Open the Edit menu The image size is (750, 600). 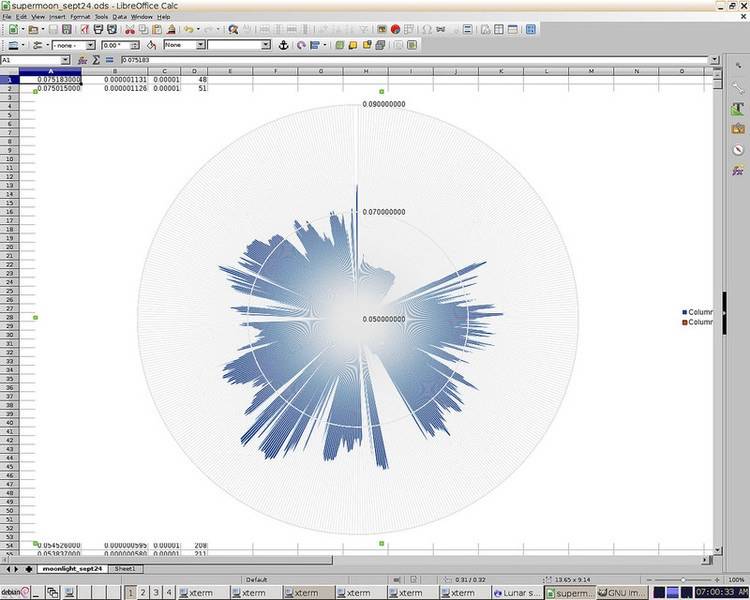coord(22,17)
